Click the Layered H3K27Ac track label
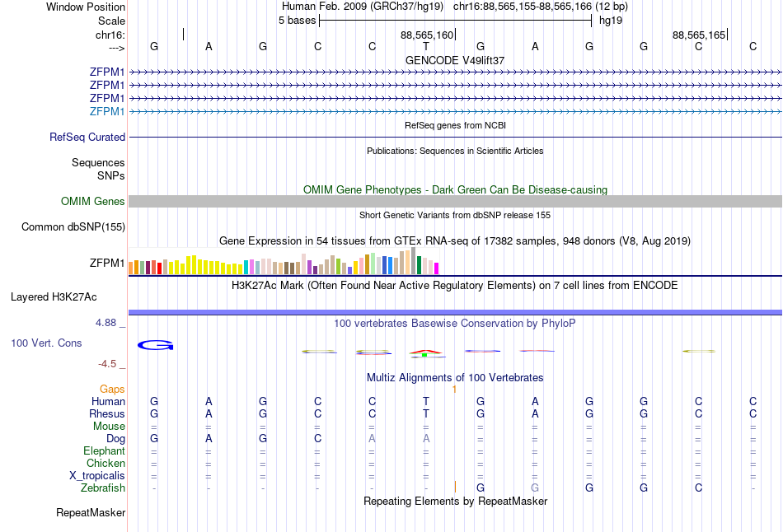783x532 pixels. 54,297
